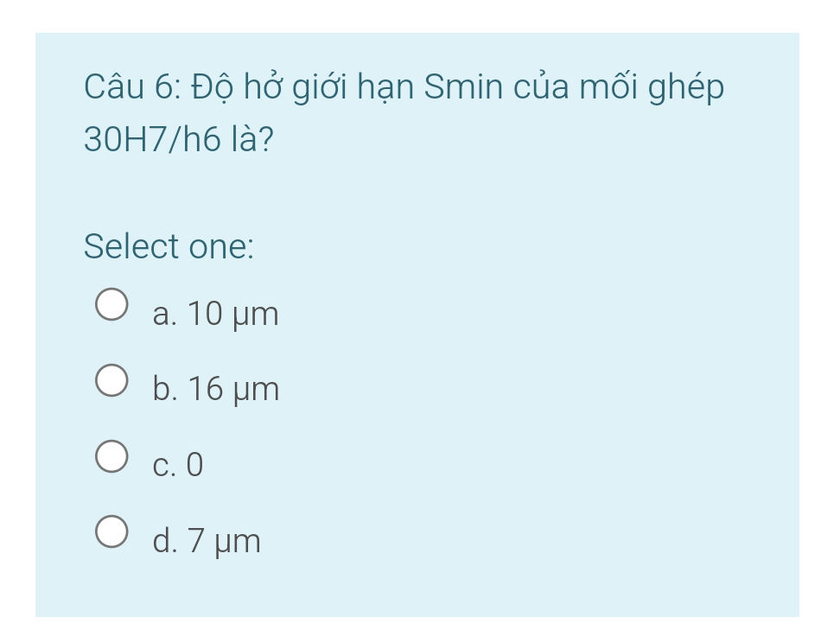Select radio button for answer b. 16 µm
The height and width of the screenshot is (630, 840).
click(111, 379)
